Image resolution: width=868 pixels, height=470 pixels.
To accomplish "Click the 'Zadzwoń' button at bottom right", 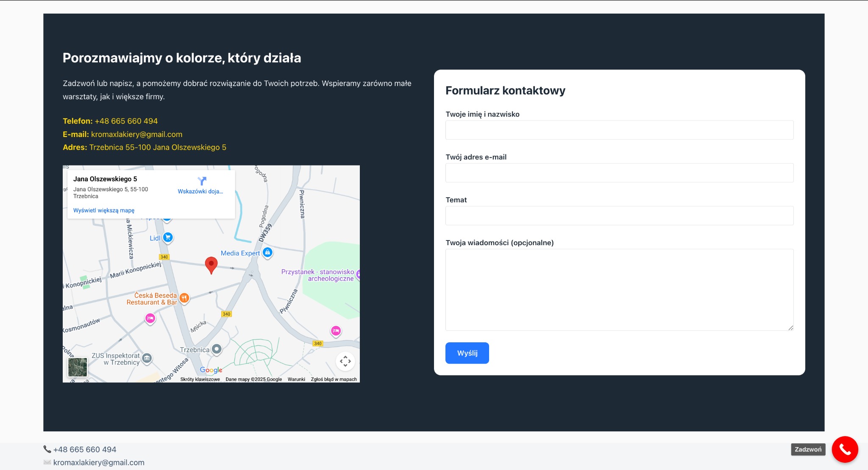I will [x=808, y=449].
